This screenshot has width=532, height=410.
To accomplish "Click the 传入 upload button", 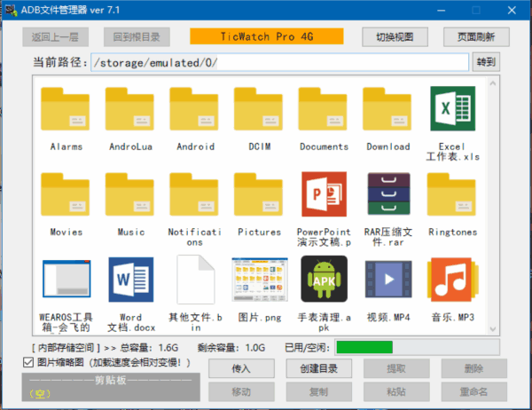I will 240,368.
